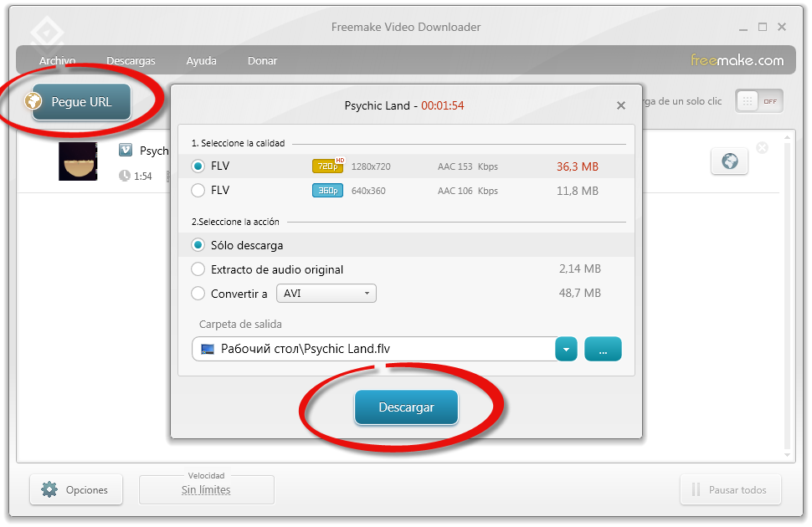Browse output folder with the ... button
Image resolution: width=812 pixels, height=527 pixels.
pos(603,349)
